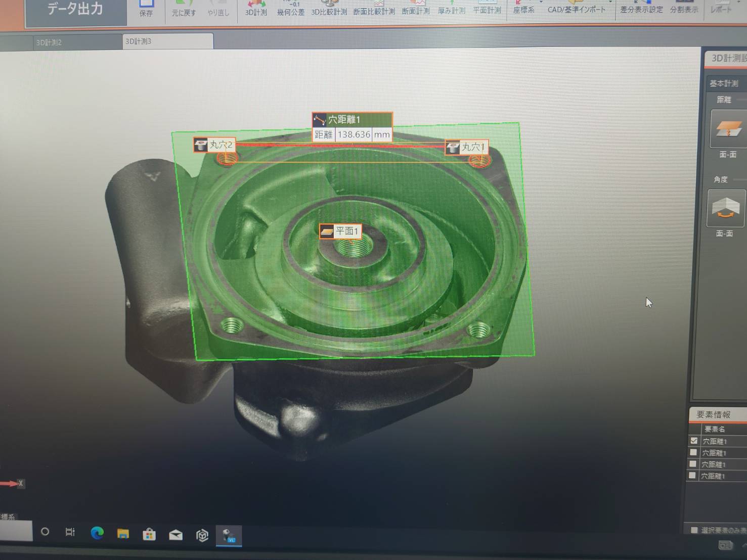Select the 平面1 plane label
This screenshot has width=747, height=560.
tap(341, 231)
